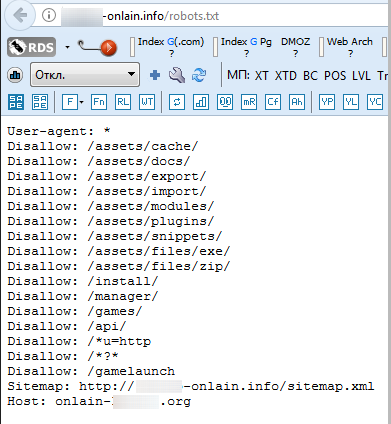Click the '/assets/files/exe/' disallow line
Screen dimensions: 391x424
tap(119, 251)
